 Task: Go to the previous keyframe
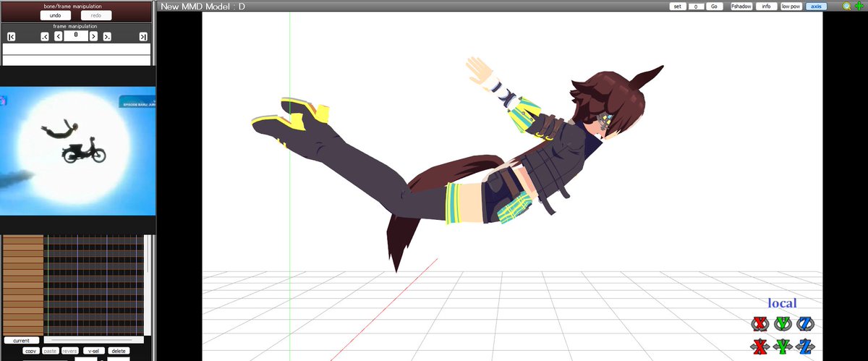coord(45,37)
